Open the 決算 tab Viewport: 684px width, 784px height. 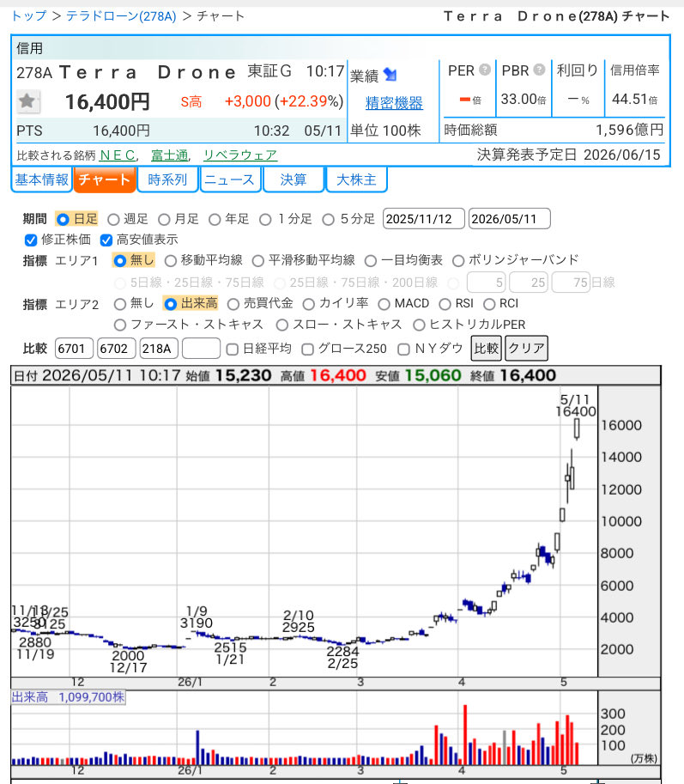294,179
